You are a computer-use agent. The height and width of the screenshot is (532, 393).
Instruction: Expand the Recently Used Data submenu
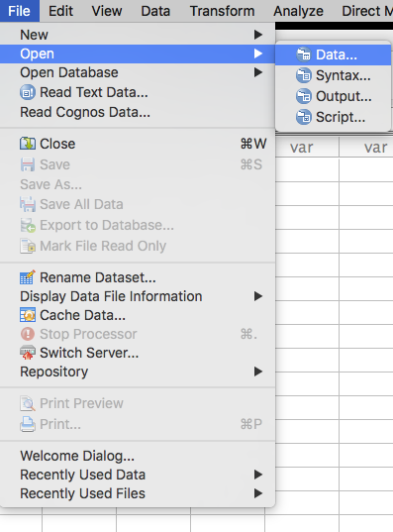(258, 475)
